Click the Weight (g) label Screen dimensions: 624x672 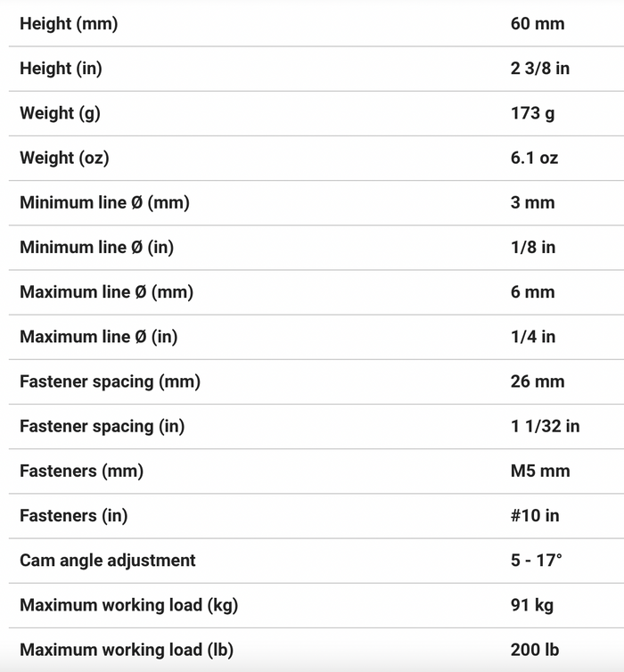pyautogui.click(x=60, y=113)
